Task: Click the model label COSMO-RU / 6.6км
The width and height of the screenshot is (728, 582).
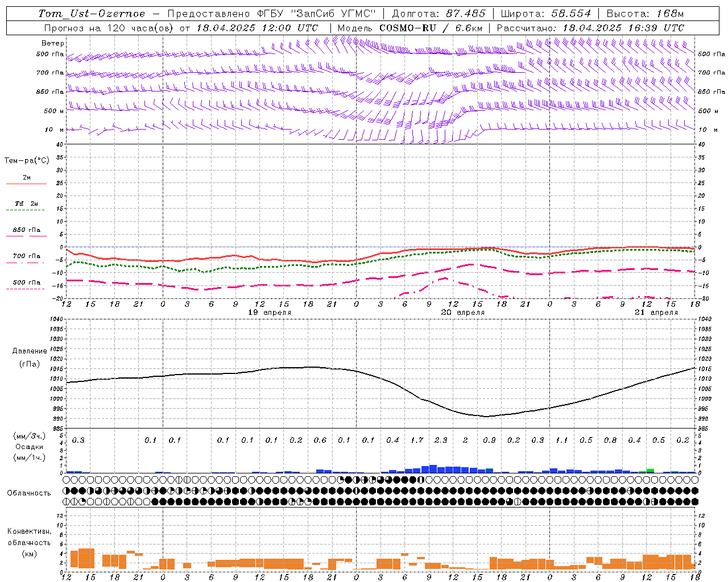Action: pyautogui.click(x=431, y=28)
